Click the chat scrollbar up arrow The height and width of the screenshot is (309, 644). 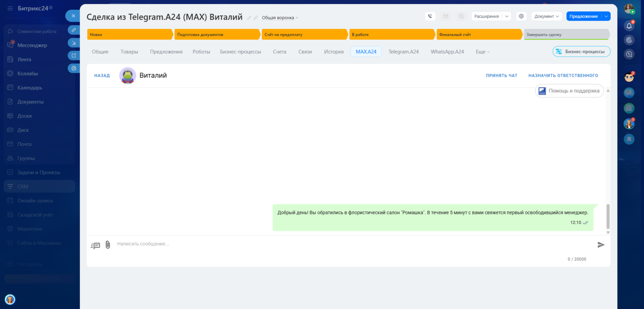(x=608, y=91)
